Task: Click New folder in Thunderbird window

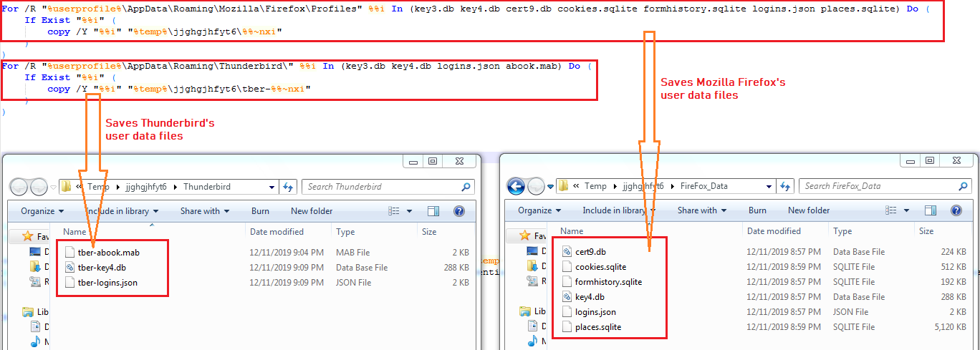Action: 312,211
